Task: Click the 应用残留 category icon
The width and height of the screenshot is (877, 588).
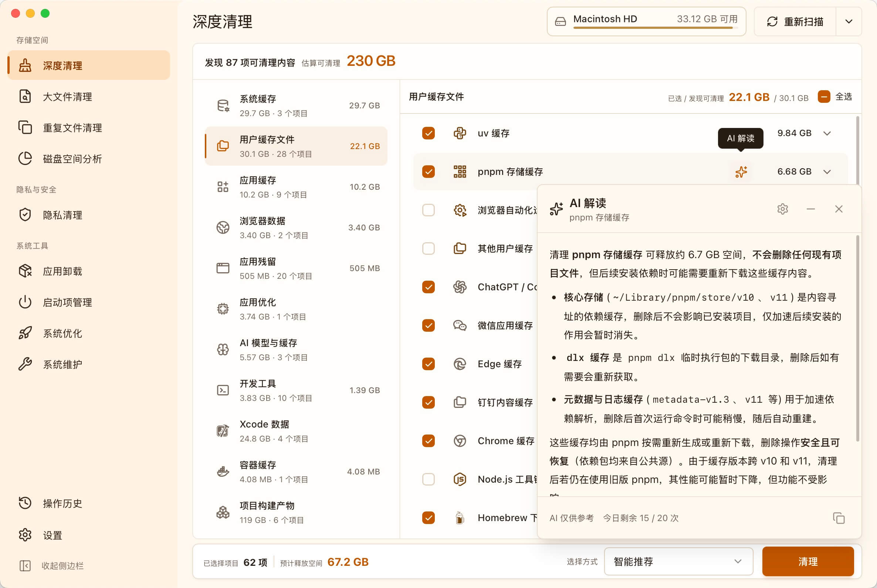Action: pyautogui.click(x=223, y=268)
